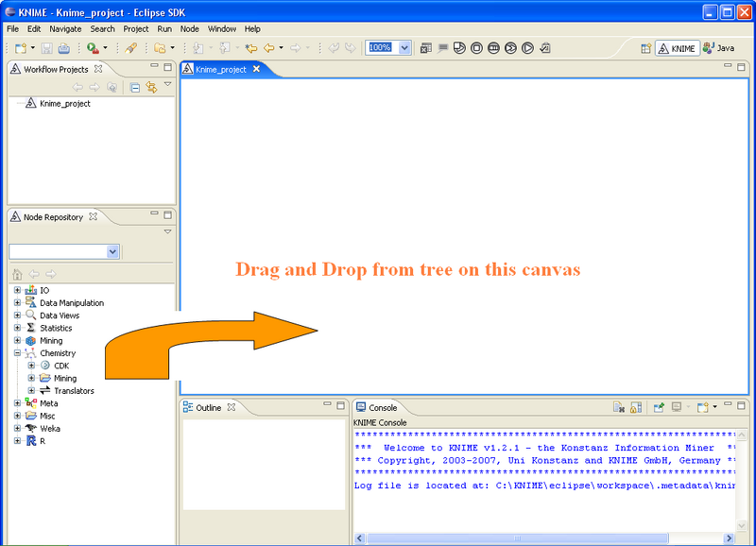Close the Knime_project editor tab
Image resolution: width=756 pixels, height=546 pixels.
click(256, 69)
